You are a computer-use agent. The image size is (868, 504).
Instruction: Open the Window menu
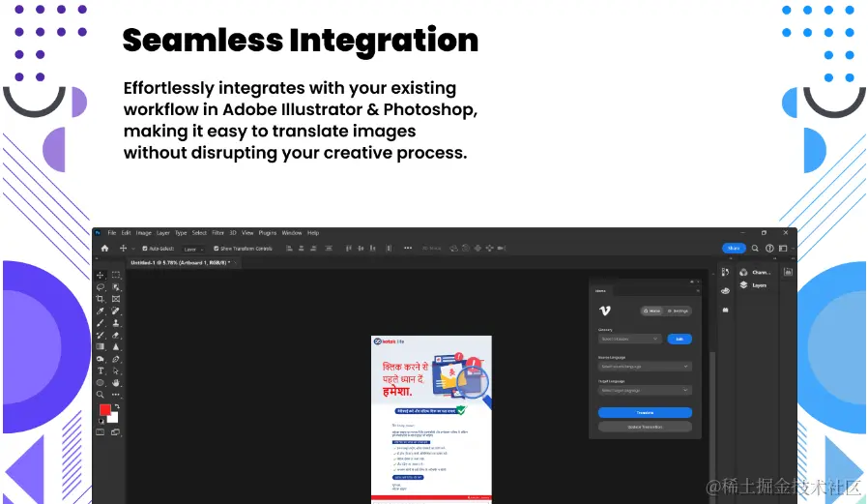(x=292, y=233)
